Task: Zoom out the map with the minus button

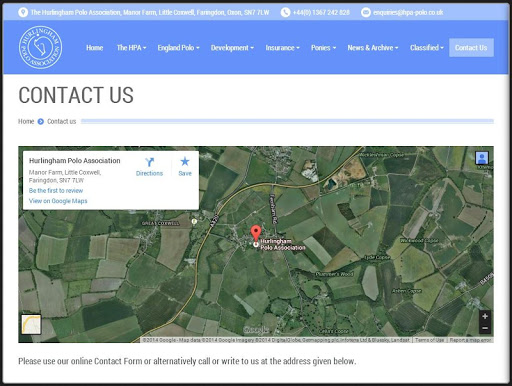Action: (485, 328)
